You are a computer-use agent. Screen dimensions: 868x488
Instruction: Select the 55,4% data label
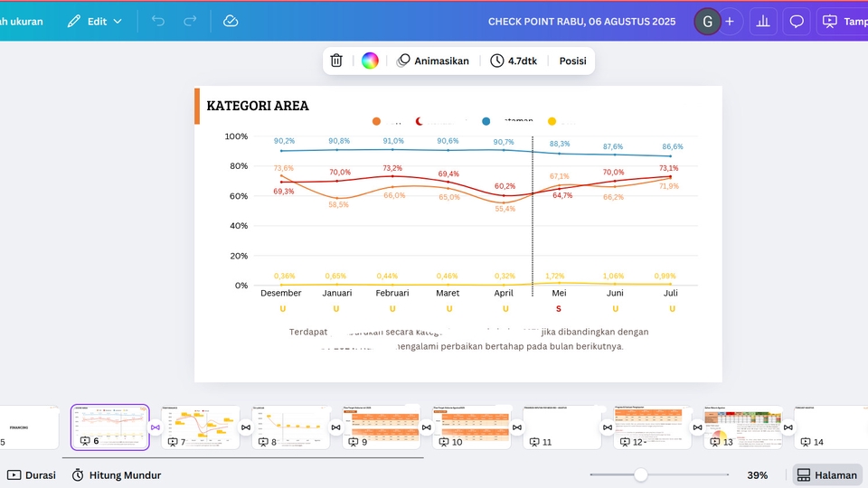pos(505,209)
